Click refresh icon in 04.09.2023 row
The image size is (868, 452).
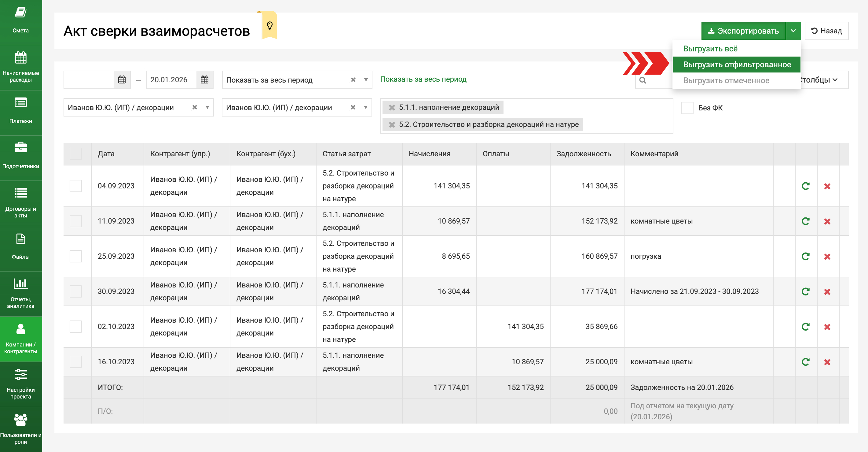coord(805,186)
